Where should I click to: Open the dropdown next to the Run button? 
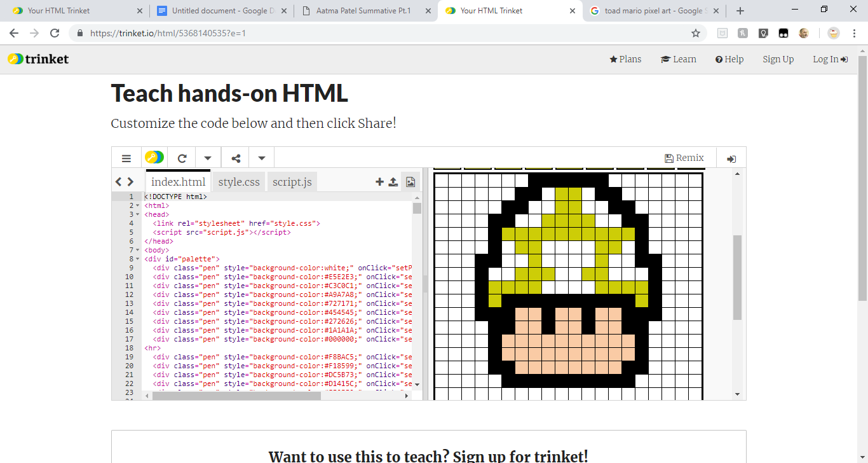tap(208, 158)
